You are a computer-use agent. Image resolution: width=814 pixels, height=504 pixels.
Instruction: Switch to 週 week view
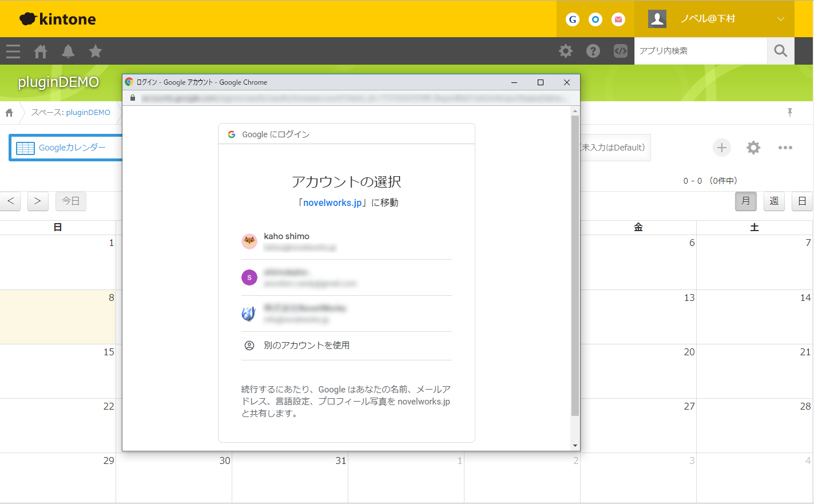774,201
